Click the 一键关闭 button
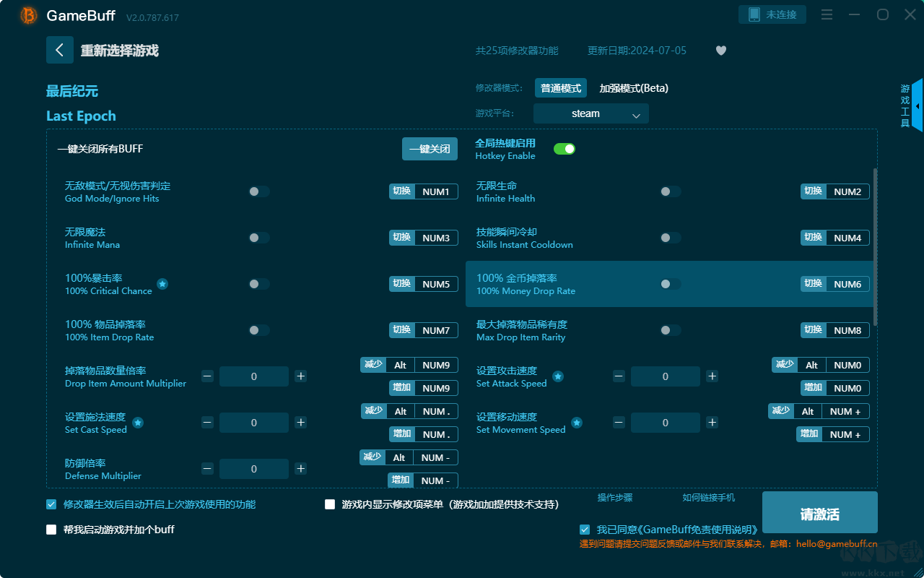This screenshot has width=924, height=578. click(x=430, y=149)
